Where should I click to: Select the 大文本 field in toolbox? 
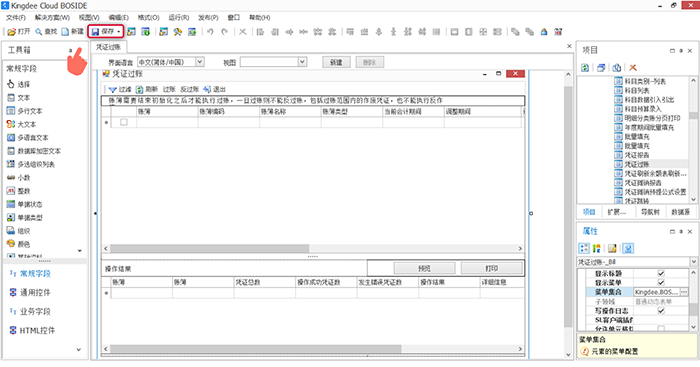pyautogui.click(x=21, y=124)
